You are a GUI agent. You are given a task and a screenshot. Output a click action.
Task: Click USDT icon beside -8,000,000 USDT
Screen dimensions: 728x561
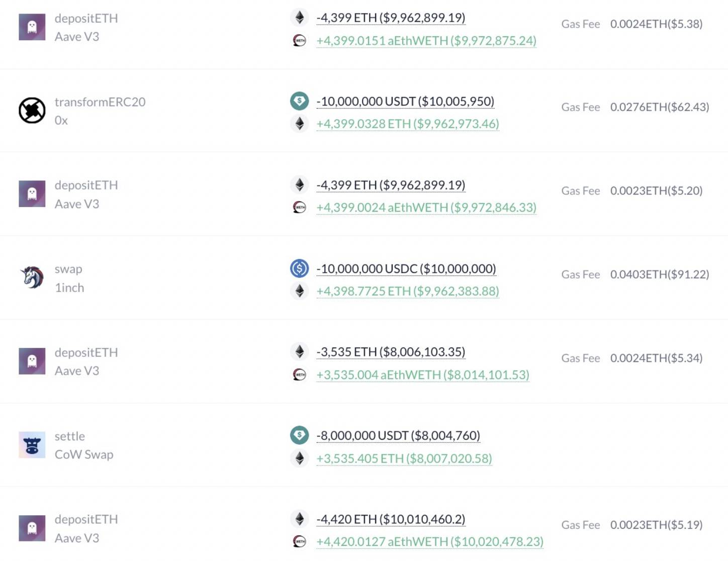click(300, 435)
